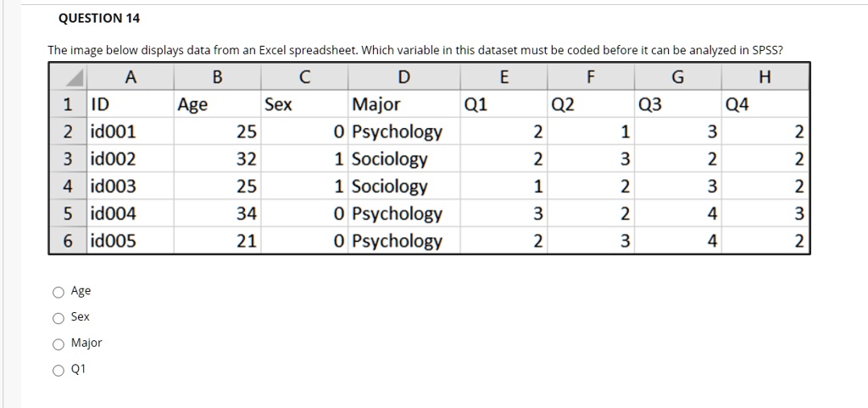The height and width of the screenshot is (408, 868).
Task: Click "Sociology" in the id002 row
Action: pos(390,159)
